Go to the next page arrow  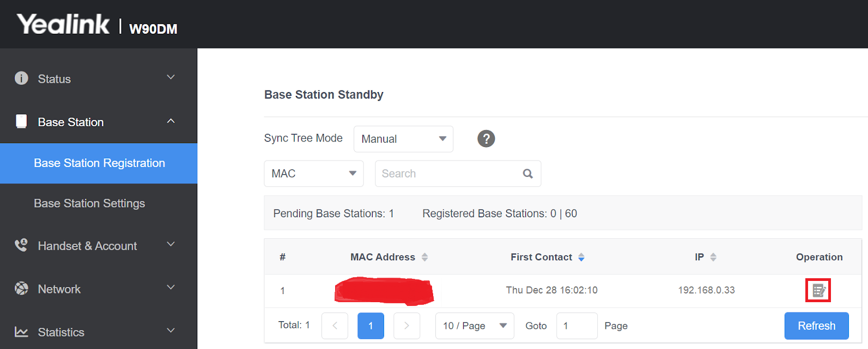click(x=406, y=326)
